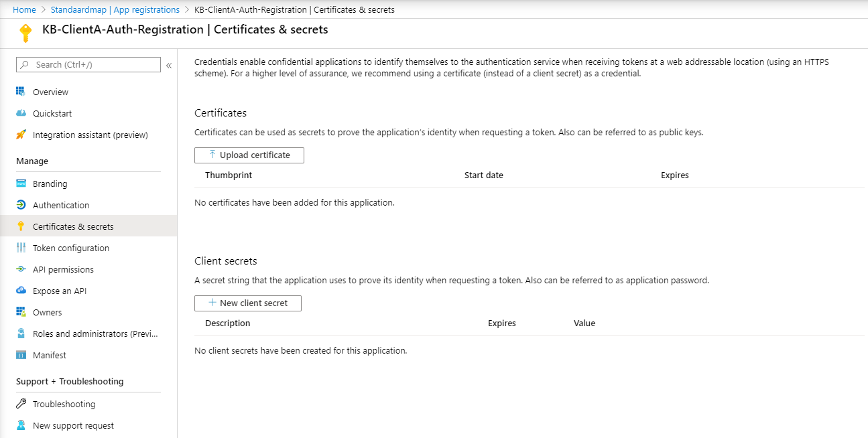Open Authentication using its sidebar icon
This screenshot has width=868, height=438.
22,204
